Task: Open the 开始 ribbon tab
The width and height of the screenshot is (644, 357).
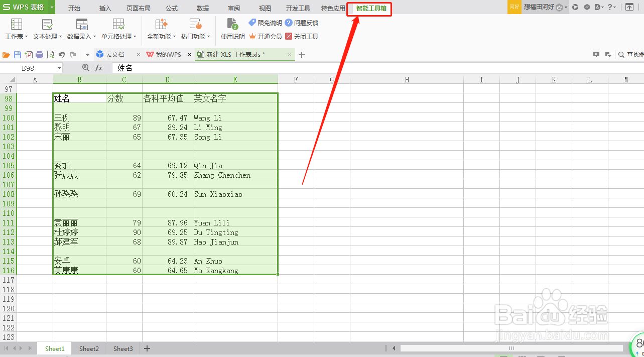Action: point(74,8)
